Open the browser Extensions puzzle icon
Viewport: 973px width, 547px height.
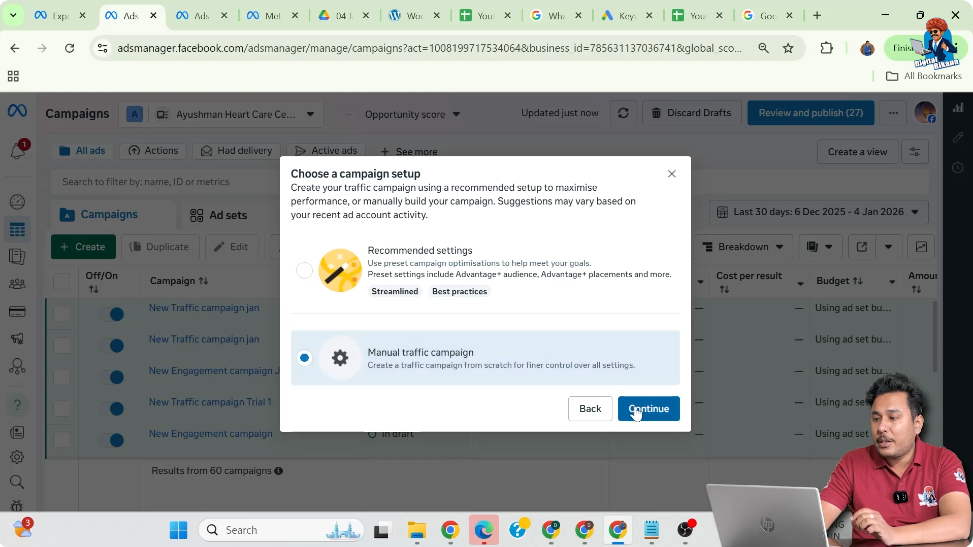(x=826, y=48)
